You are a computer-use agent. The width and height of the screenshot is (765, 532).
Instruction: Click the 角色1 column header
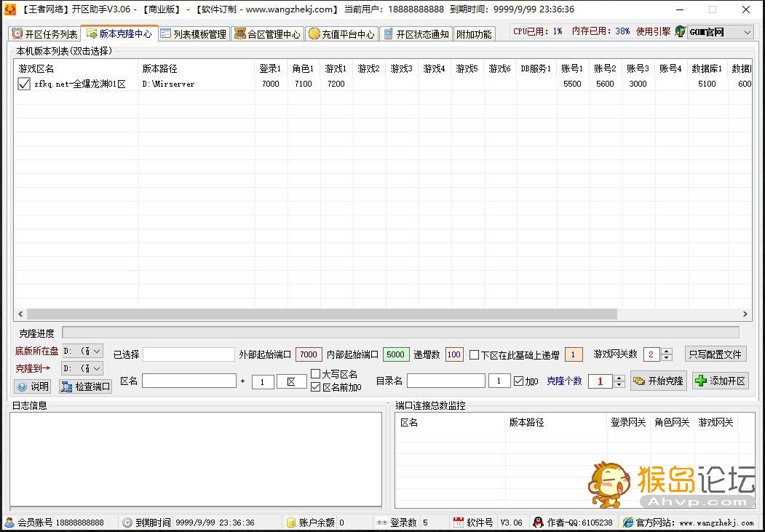(x=304, y=68)
